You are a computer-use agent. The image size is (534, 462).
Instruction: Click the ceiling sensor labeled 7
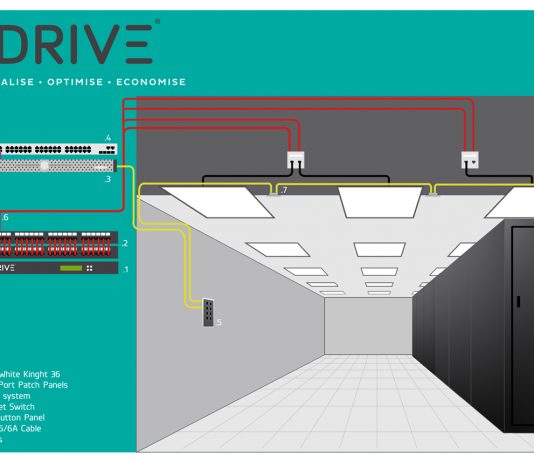[x=273, y=194]
